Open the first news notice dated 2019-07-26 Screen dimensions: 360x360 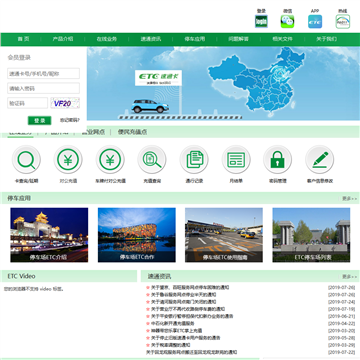click(x=190, y=287)
